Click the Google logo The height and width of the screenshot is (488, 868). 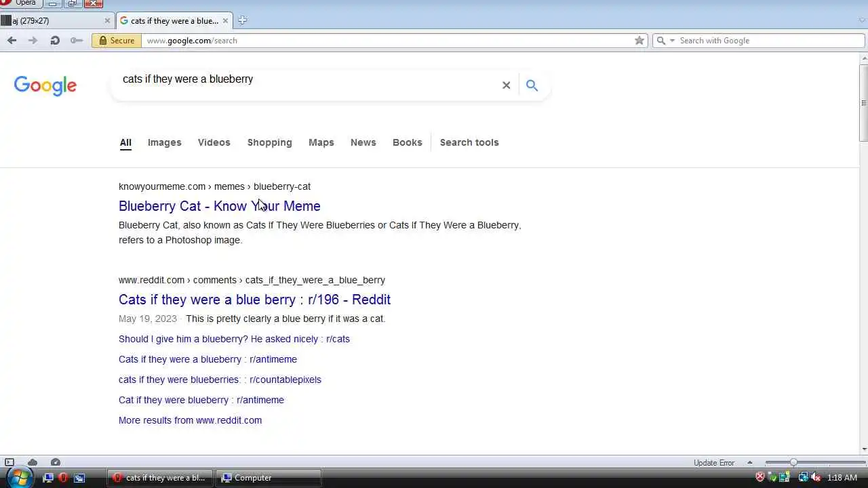pyautogui.click(x=45, y=85)
